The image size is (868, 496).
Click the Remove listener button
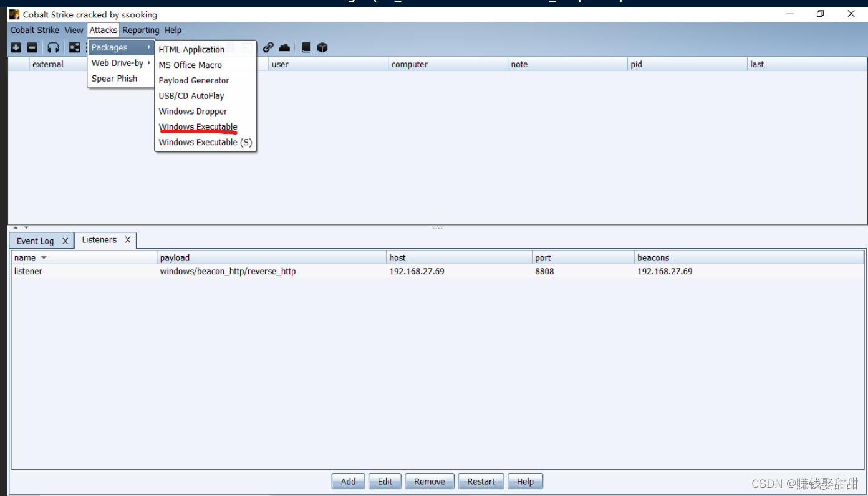coord(430,482)
